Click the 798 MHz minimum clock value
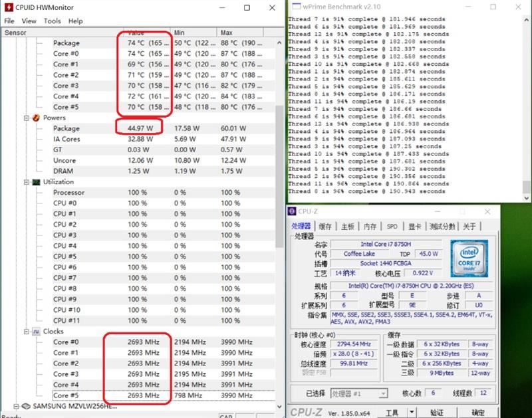The height and width of the screenshot is (418, 532). (188, 395)
